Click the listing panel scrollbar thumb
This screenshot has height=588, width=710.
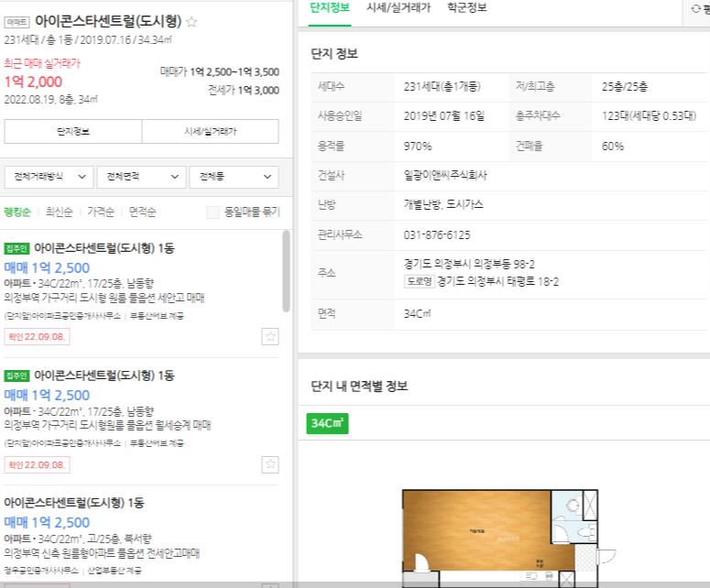click(x=286, y=271)
